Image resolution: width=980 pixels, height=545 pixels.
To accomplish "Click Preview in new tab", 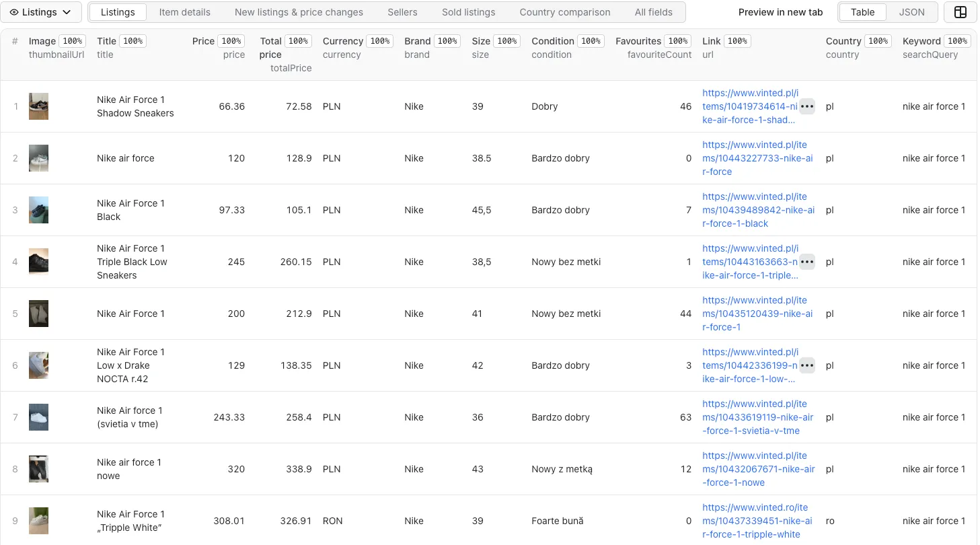I will 780,12.
